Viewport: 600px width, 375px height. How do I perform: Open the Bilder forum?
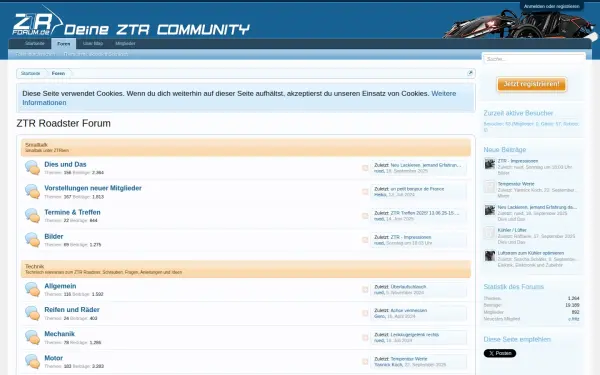click(x=54, y=236)
